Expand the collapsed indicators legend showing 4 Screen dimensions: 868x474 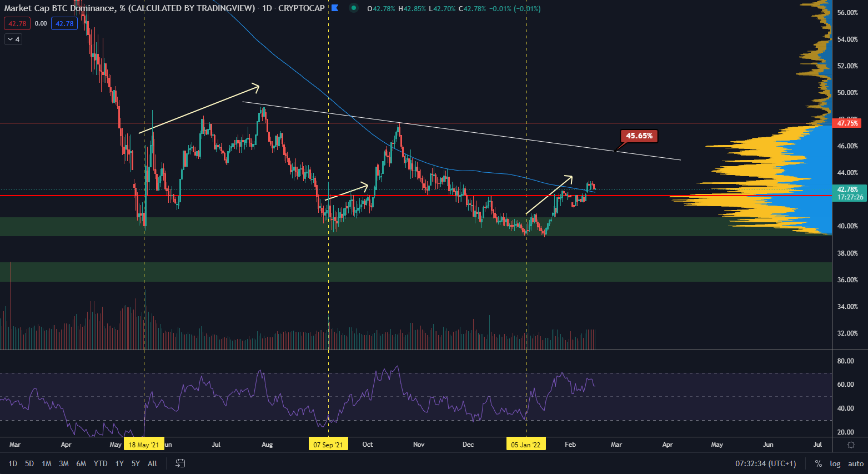[13, 39]
